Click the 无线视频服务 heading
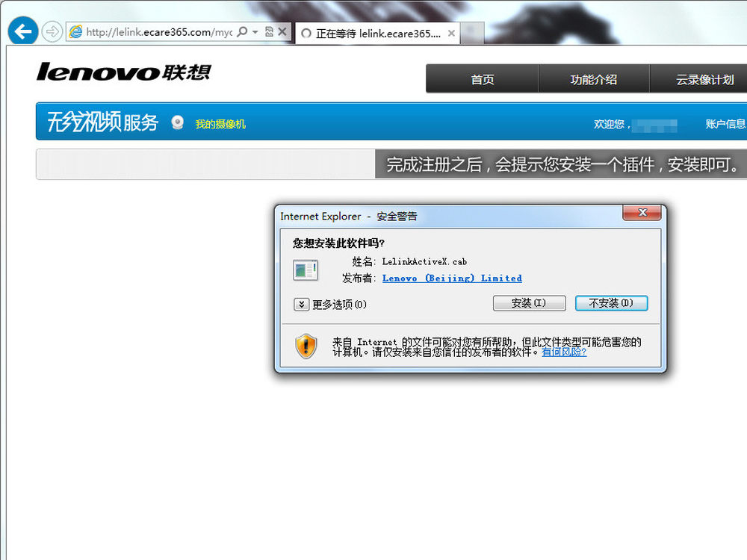 click(102, 122)
